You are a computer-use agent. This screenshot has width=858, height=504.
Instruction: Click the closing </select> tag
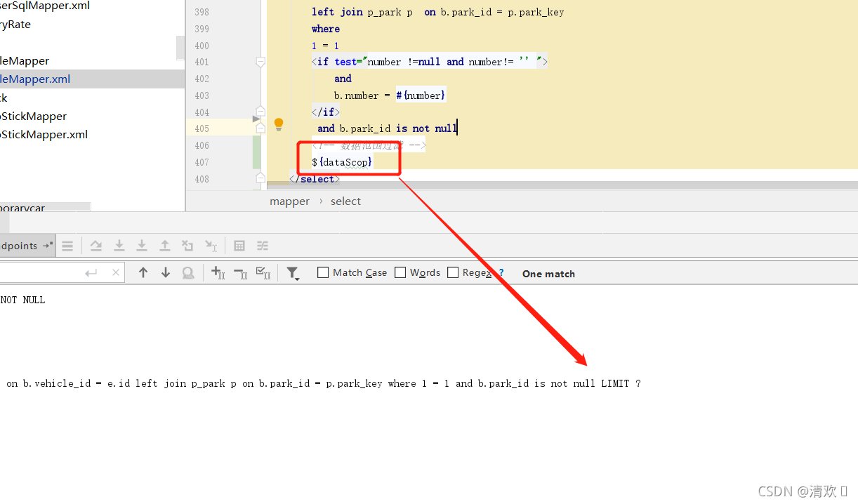click(x=315, y=179)
